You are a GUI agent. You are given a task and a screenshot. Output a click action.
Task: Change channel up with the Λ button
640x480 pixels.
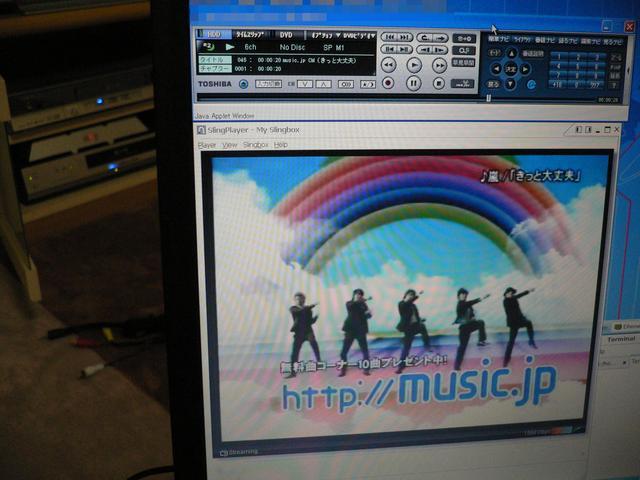323,84
